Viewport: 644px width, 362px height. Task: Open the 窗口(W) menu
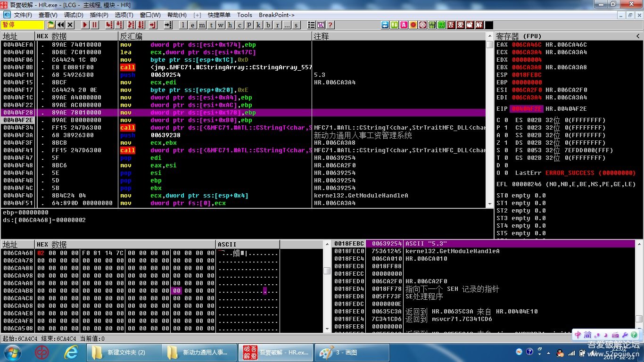click(x=150, y=15)
